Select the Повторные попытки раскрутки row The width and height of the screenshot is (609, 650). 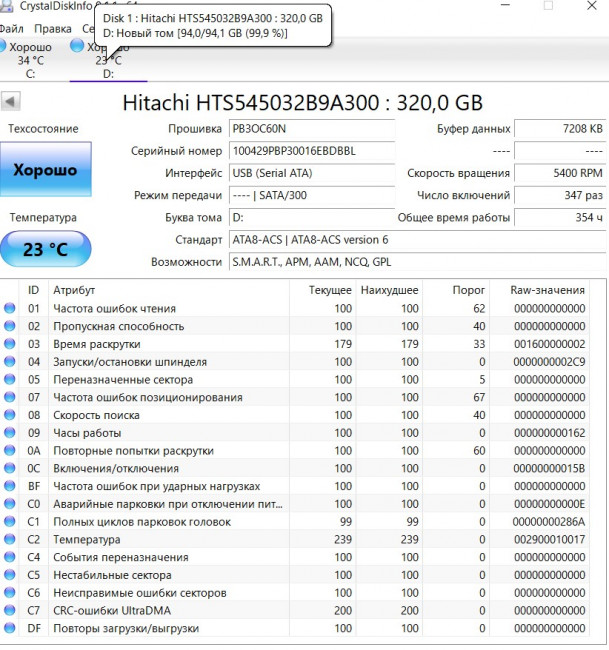coord(295,450)
